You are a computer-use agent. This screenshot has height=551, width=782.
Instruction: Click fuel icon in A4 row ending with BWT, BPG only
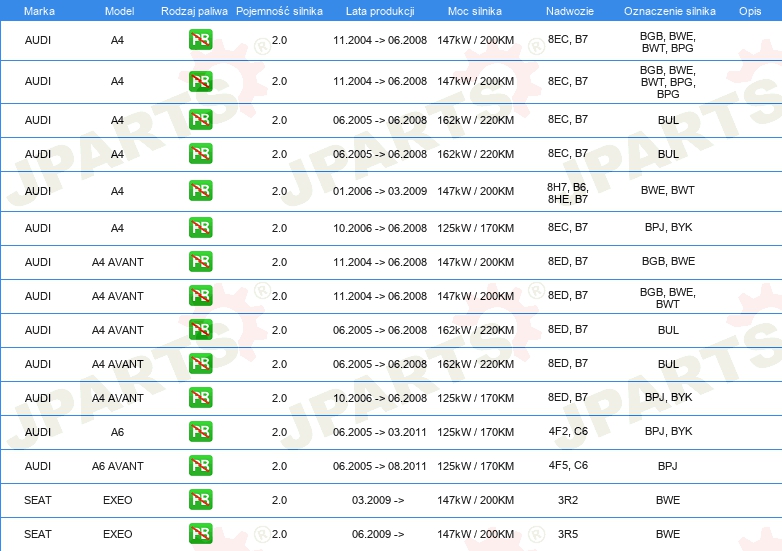(x=200, y=39)
